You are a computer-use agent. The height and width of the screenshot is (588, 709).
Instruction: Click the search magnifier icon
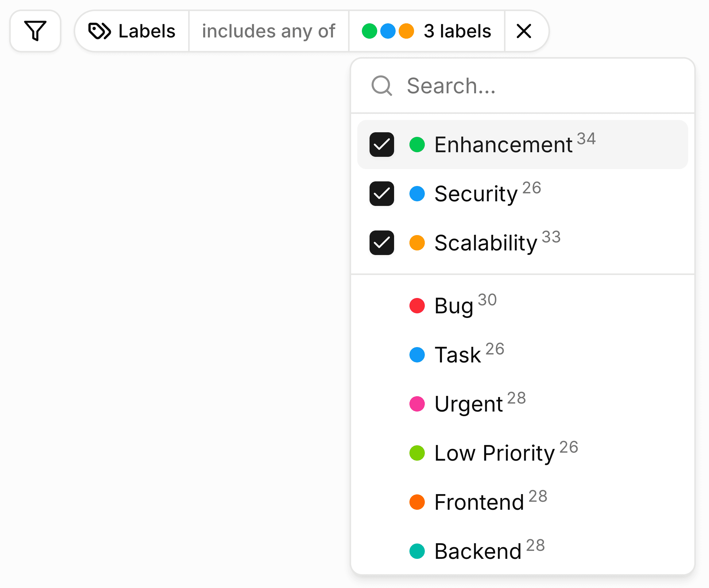pyautogui.click(x=382, y=86)
